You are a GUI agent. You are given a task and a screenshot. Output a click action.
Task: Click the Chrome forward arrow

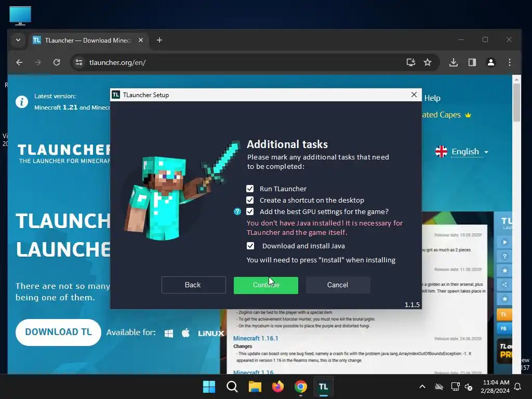[38, 62]
